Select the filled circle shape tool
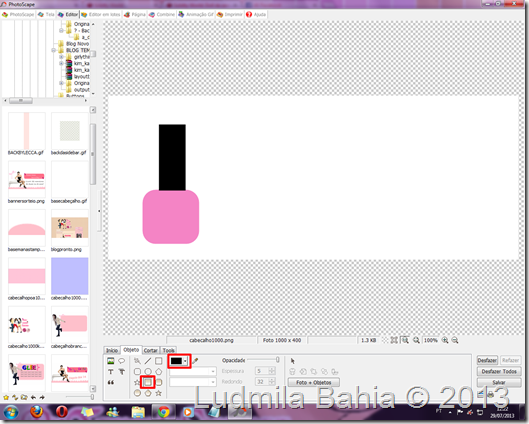Viewport: 529px width, 424px height. pyautogui.click(x=137, y=393)
